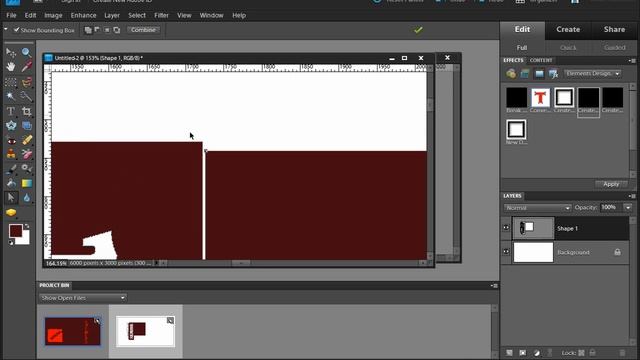Switch to the Create tab
This screenshot has height=360, width=640.
(x=568, y=29)
